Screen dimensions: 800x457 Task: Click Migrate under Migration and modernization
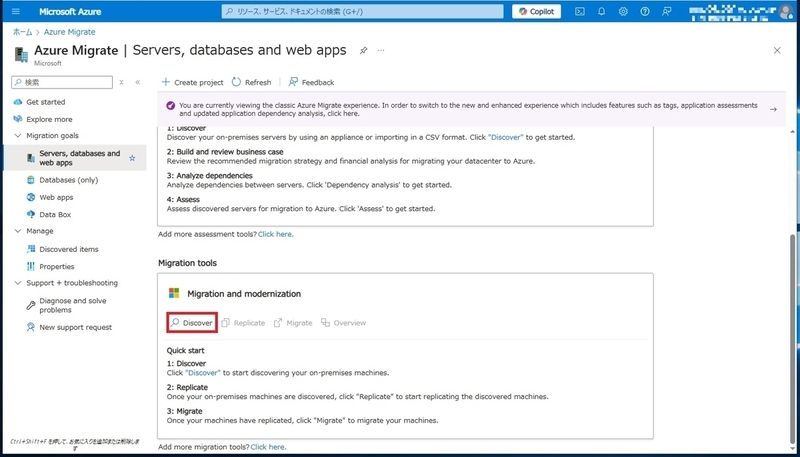click(x=293, y=323)
